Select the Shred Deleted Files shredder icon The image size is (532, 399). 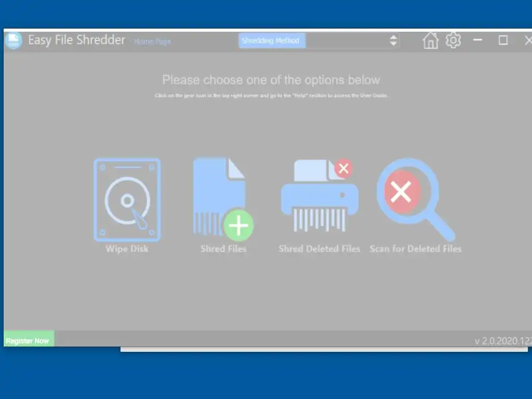tap(320, 196)
